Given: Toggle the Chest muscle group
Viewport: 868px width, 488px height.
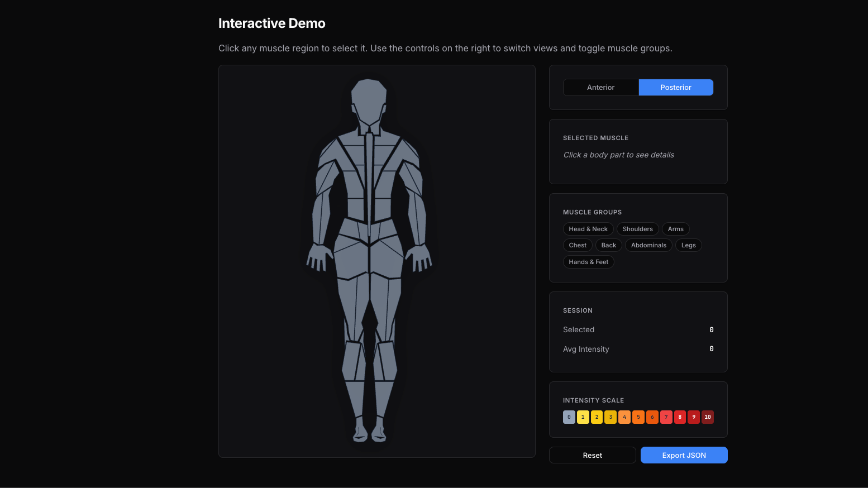Looking at the screenshot, I should pyautogui.click(x=578, y=245).
